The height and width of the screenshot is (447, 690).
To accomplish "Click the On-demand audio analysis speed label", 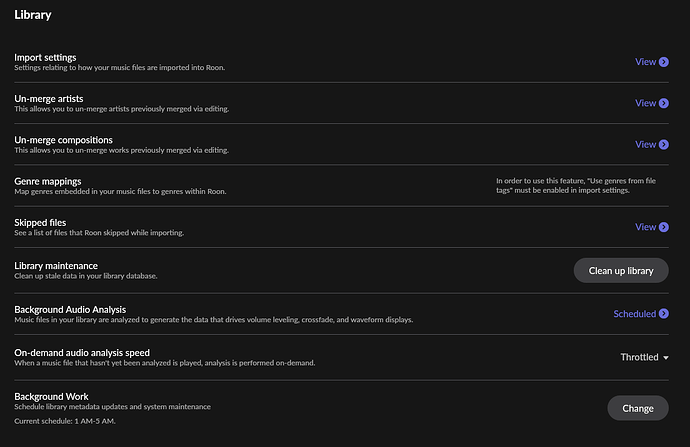I will pos(82,352).
